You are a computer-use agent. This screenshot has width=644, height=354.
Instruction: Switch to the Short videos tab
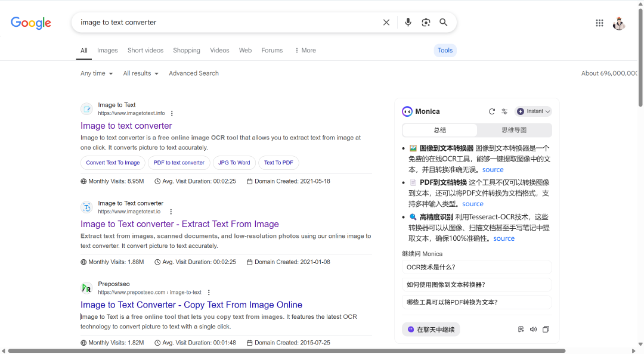(x=145, y=51)
